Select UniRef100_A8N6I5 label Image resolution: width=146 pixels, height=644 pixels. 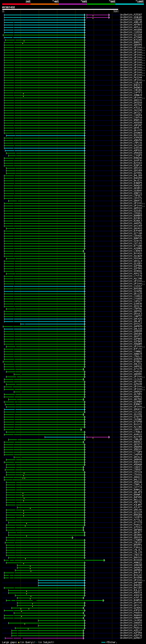[131, 354]
